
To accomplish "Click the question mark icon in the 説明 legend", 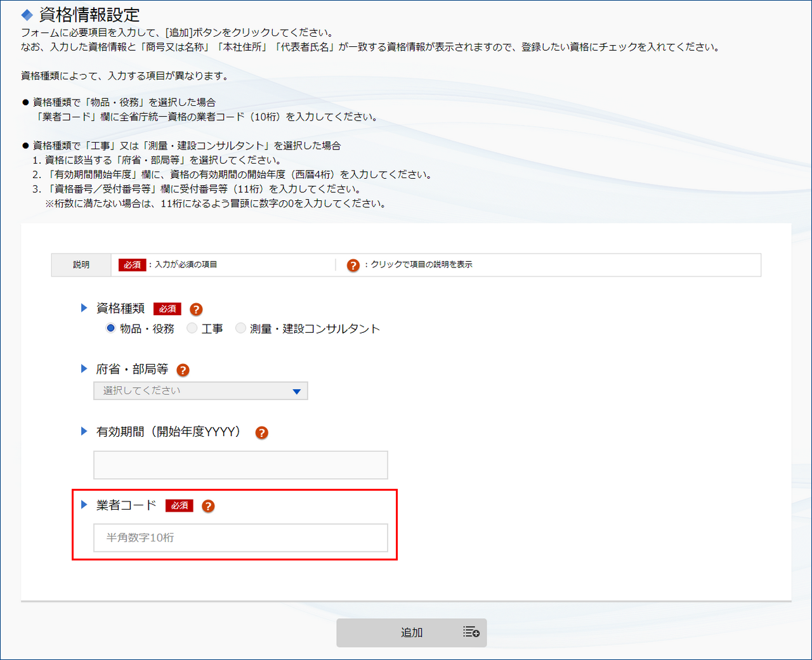I will (353, 266).
